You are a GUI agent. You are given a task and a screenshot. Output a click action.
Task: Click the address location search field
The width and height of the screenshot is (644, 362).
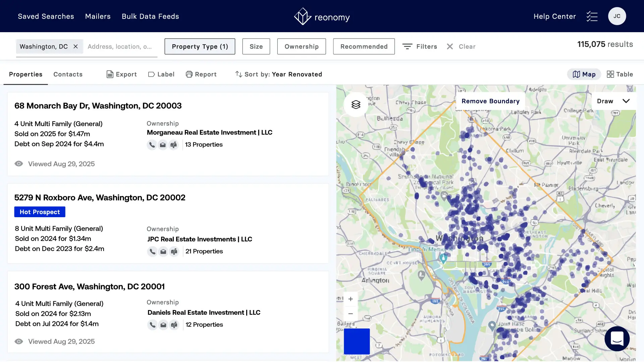pyautogui.click(x=121, y=46)
